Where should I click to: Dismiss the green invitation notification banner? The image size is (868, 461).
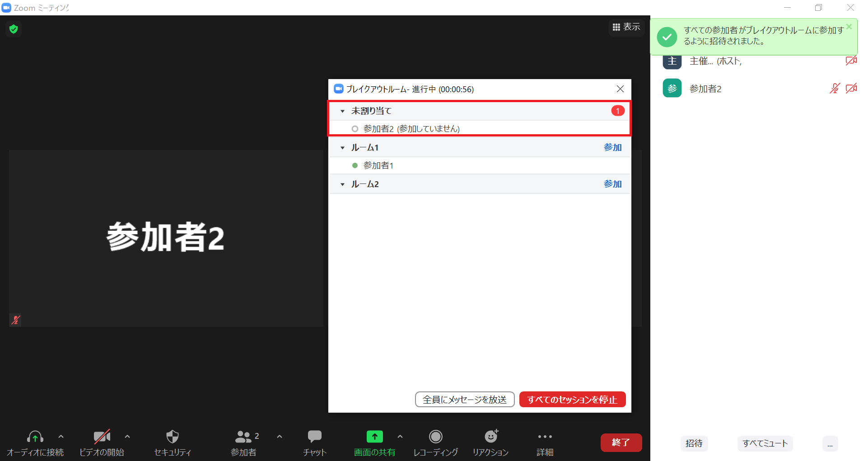849,27
